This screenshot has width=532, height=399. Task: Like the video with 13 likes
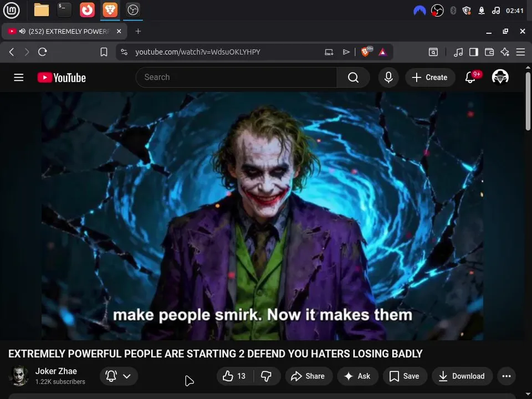tap(234, 376)
